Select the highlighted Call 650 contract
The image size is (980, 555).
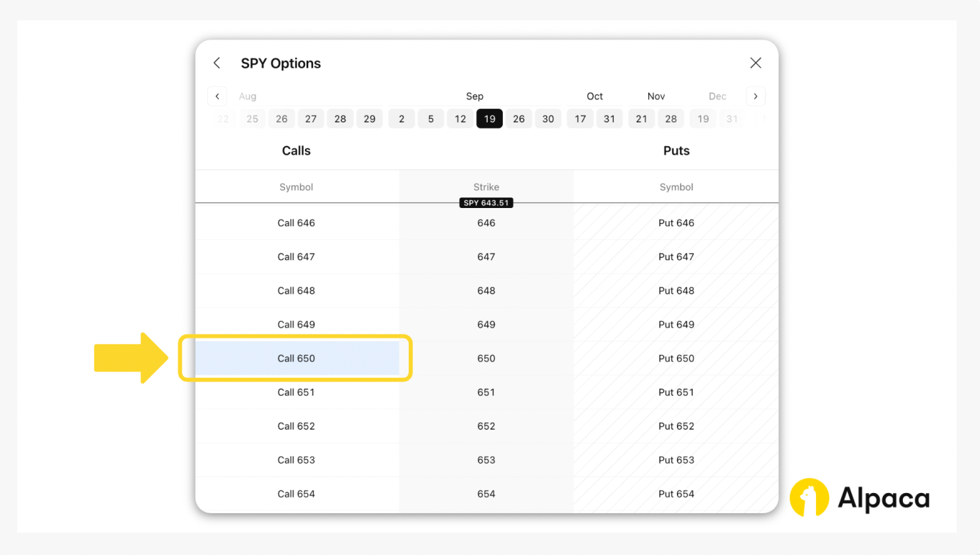coord(296,358)
